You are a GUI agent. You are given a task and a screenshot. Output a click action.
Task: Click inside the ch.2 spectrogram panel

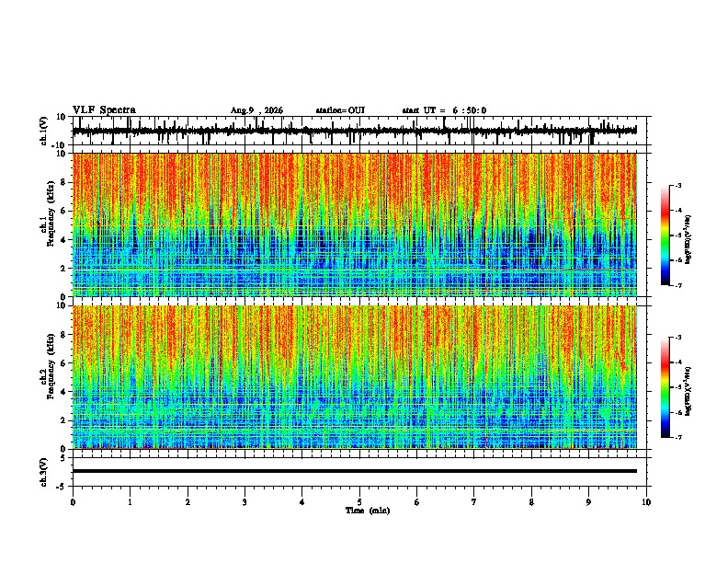(355, 377)
